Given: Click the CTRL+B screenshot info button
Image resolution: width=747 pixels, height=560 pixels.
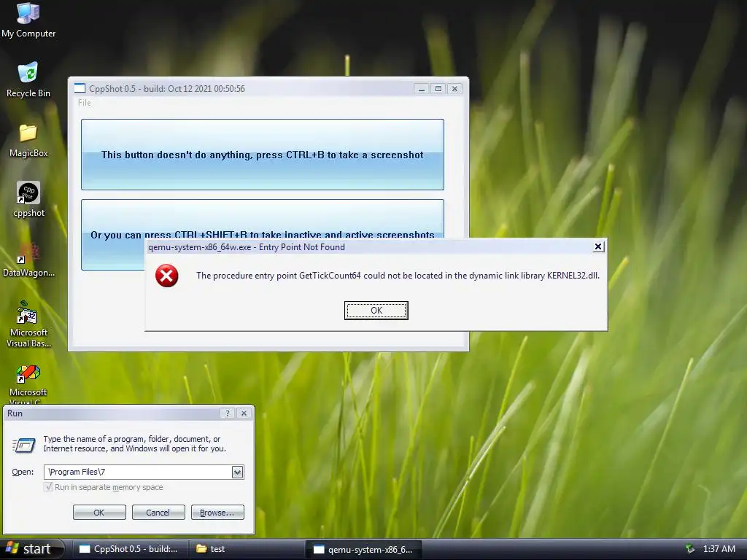Looking at the screenshot, I should (263, 155).
